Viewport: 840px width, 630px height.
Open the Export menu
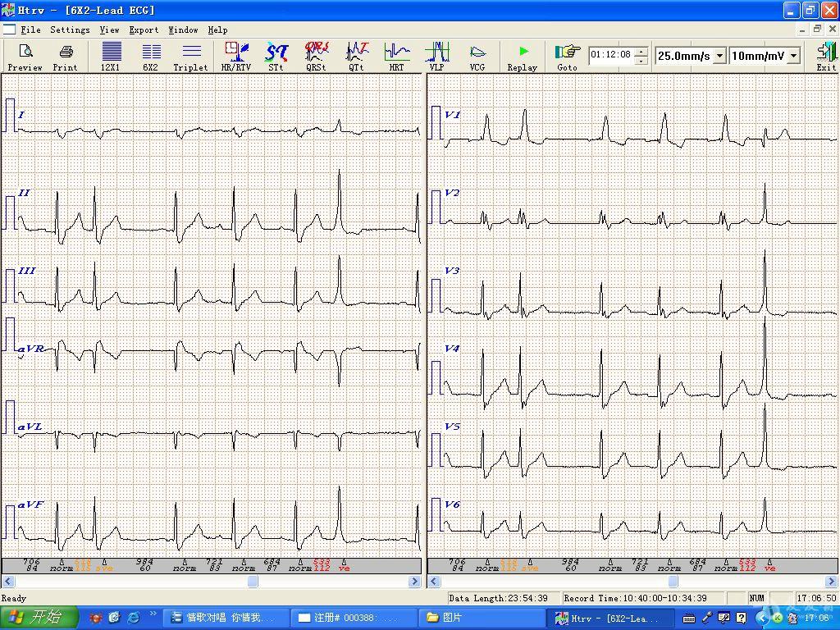click(x=144, y=30)
